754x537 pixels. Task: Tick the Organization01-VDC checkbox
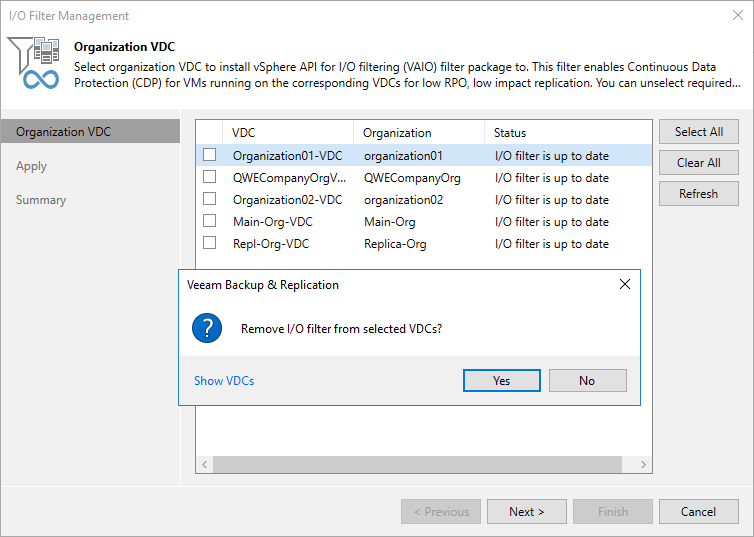point(209,155)
